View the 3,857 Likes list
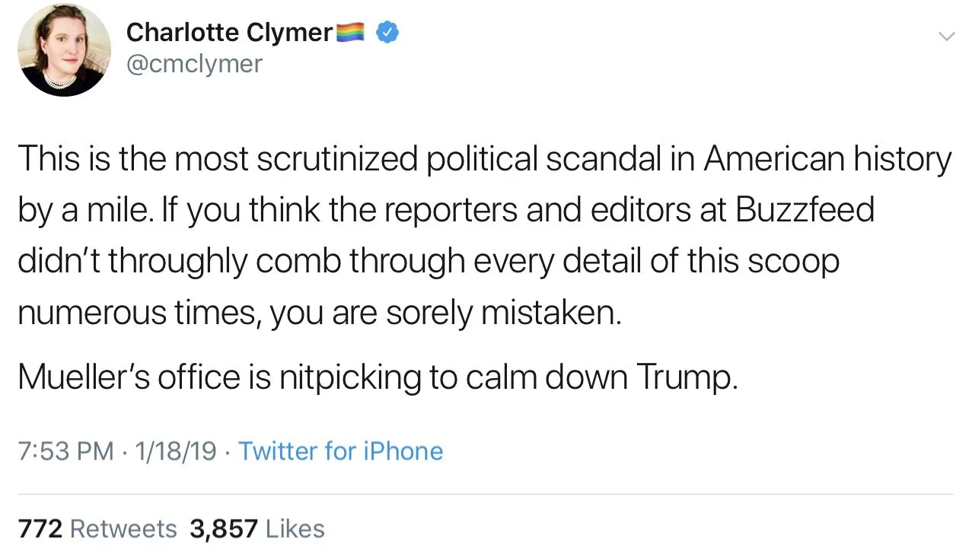The width and height of the screenshot is (972, 560). tap(257, 529)
